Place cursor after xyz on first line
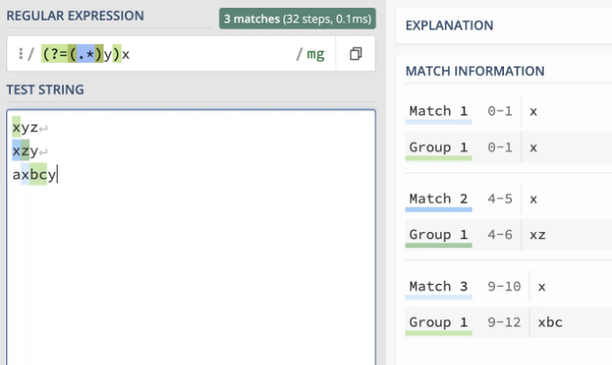This screenshot has height=365, width=612. coord(38,128)
